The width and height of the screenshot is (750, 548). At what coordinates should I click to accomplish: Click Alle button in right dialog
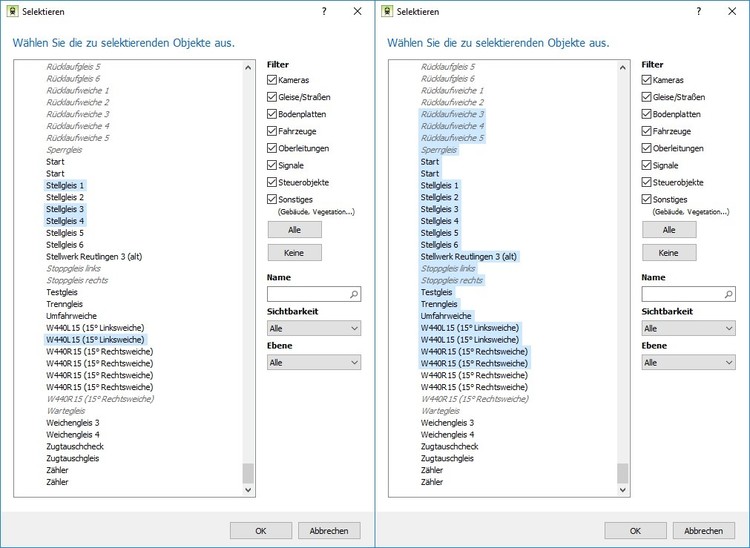point(669,230)
